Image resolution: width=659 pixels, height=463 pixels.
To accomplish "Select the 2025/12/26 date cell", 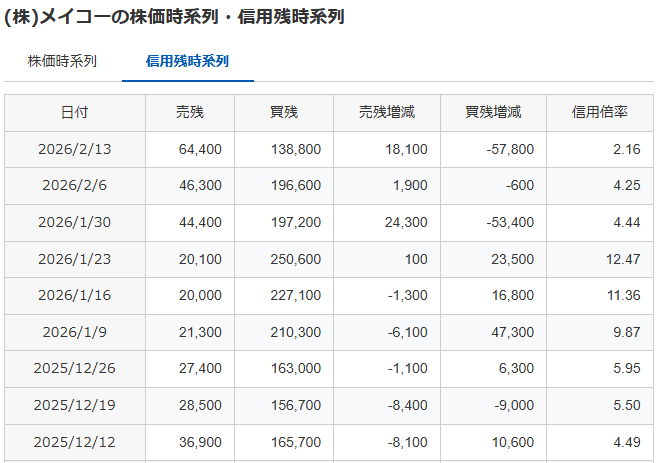I will click(x=75, y=368).
